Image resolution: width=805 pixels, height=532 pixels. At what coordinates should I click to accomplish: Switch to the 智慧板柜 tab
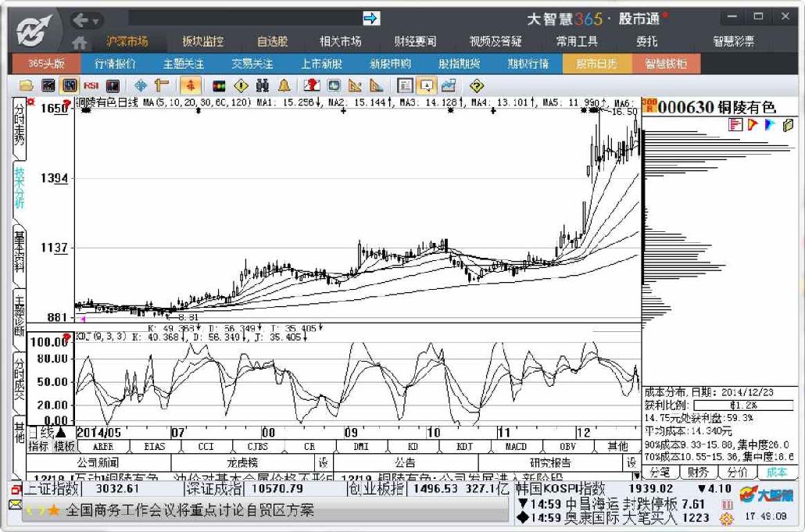[666, 63]
